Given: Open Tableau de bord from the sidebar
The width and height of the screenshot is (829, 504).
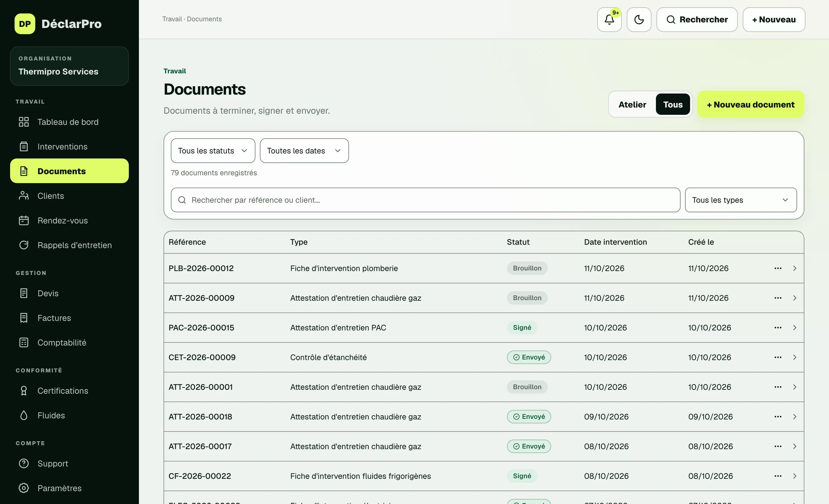Looking at the screenshot, I should click(69, 122).
